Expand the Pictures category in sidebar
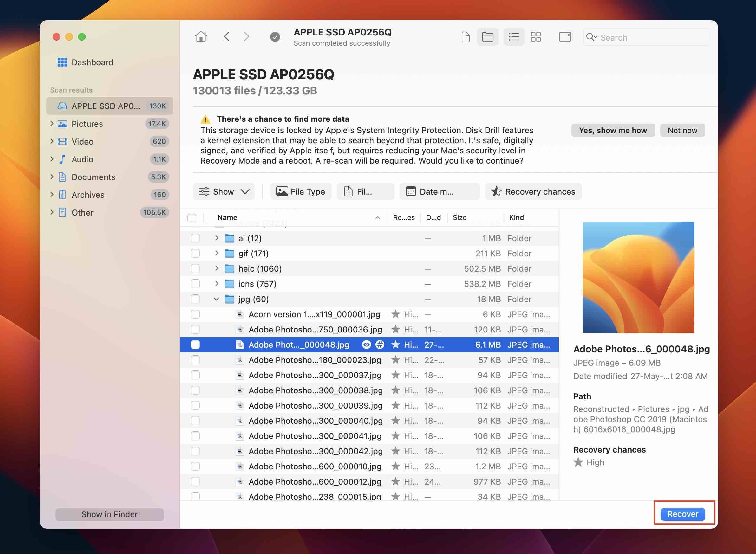The image size is (756, 554). pos(51,123)
